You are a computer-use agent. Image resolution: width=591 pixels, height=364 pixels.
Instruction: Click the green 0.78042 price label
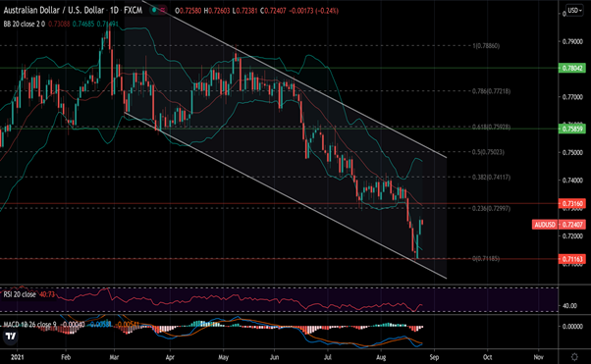pyautogui.click(x=572, y=69)
